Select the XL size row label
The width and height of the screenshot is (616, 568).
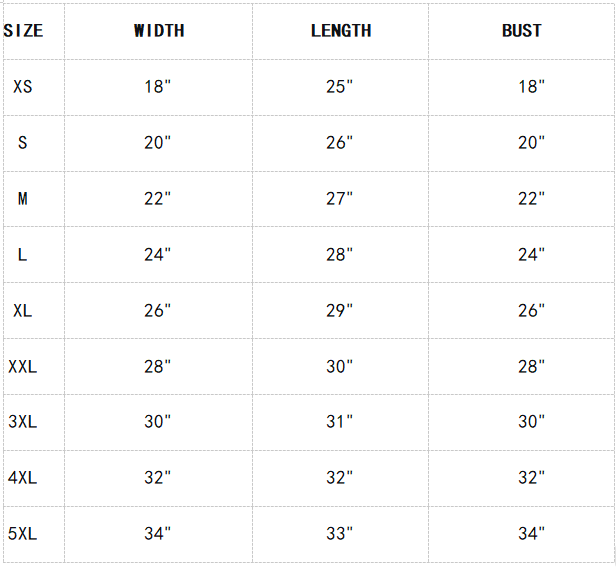23,311
